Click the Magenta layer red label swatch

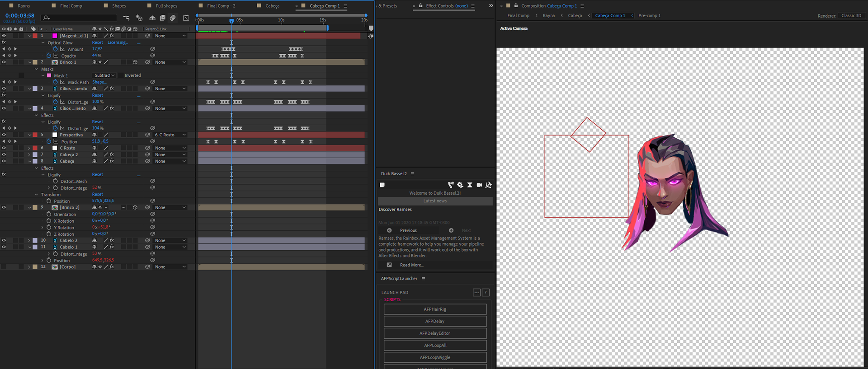(35, 36)
